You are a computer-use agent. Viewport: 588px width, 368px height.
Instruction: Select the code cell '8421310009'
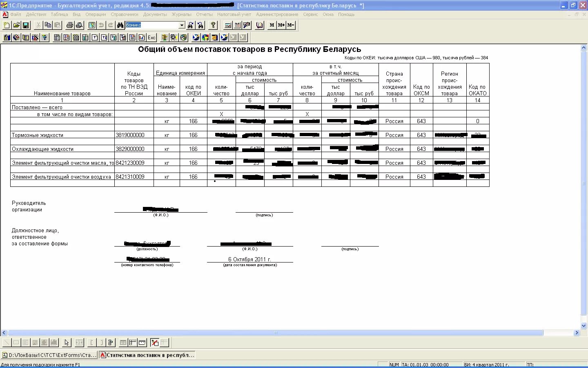click(x=134, y=177)
